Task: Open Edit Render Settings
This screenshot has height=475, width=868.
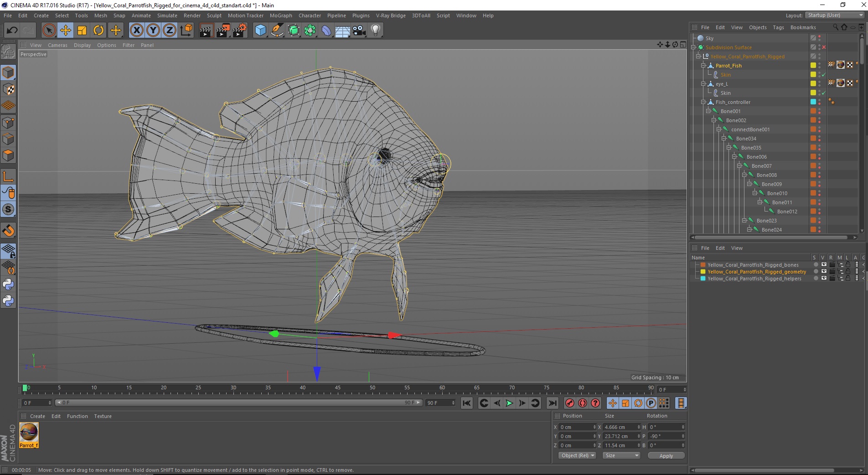Action: (x=240, y=31)
